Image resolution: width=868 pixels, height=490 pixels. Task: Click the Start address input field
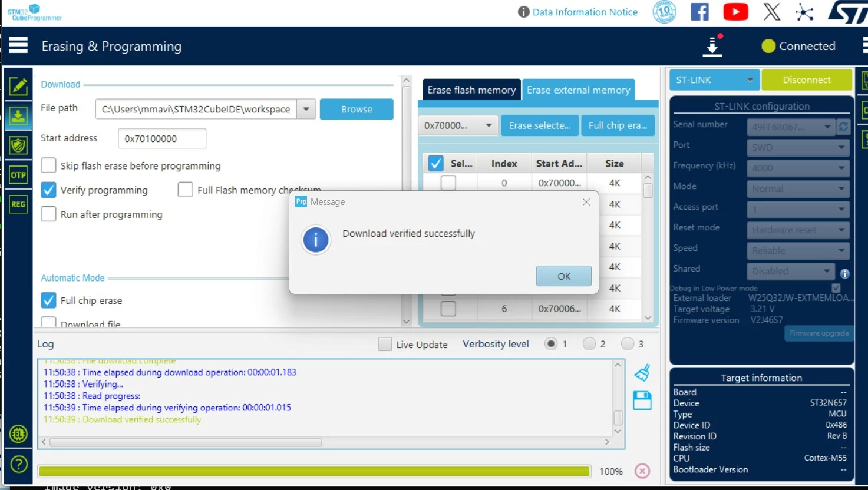(162, 138)
